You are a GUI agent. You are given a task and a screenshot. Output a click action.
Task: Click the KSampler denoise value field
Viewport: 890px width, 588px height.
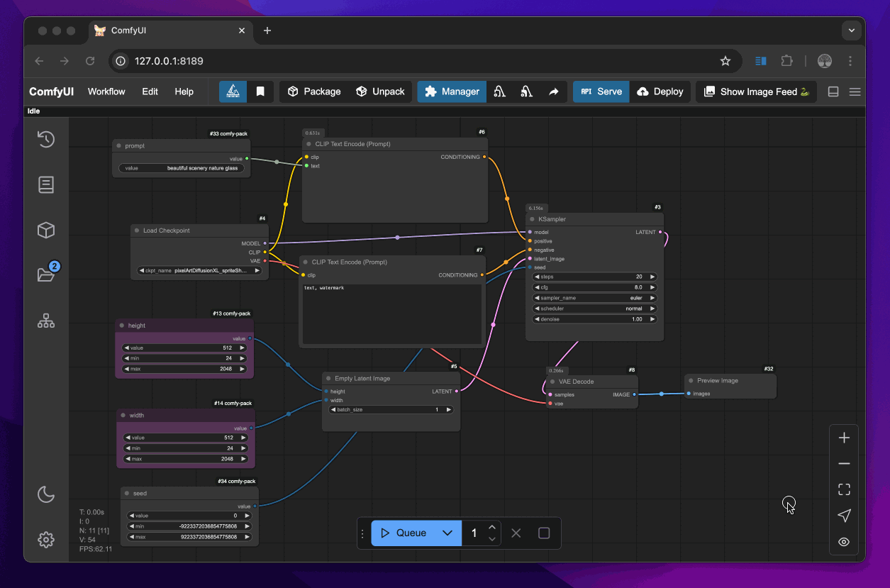(x=595, y=319)
